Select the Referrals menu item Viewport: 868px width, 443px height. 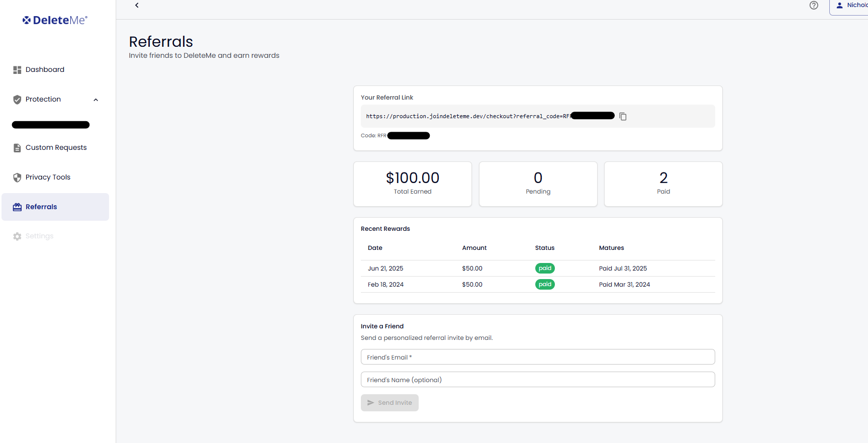(x=55, y=207)
